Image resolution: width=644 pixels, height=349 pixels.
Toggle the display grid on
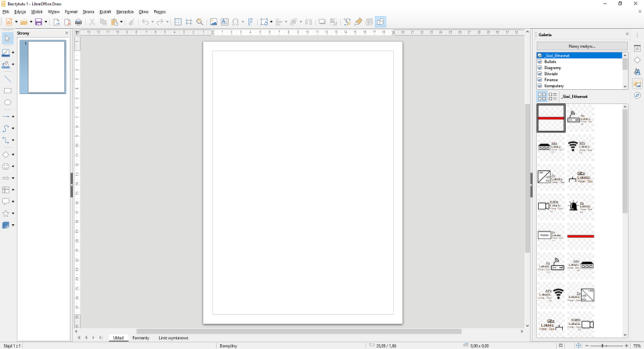(x=178, y=22)
